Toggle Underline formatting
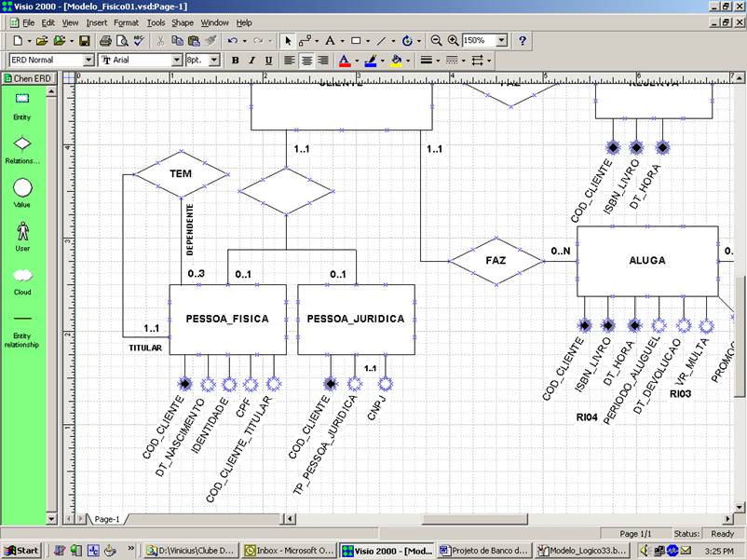 pos(268,61)
